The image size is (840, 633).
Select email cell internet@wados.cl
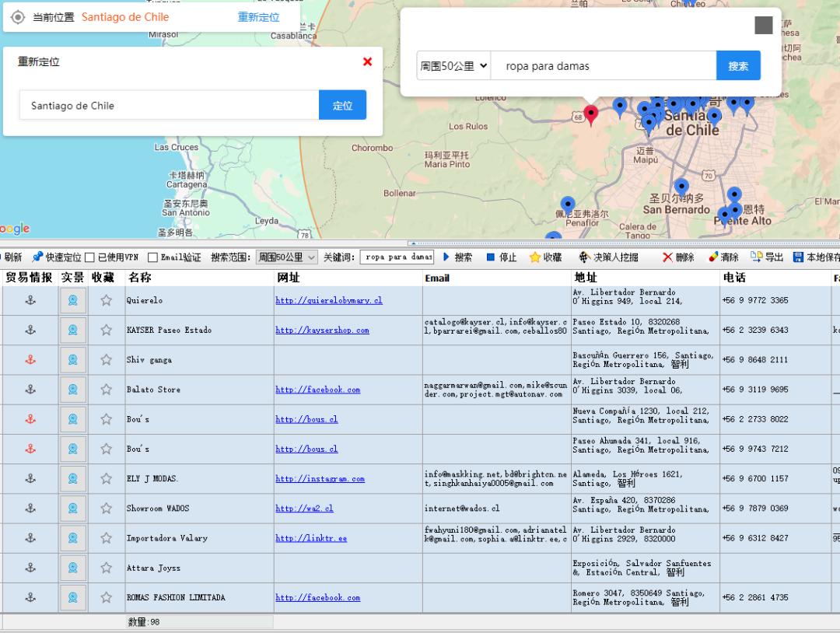pos(496,509)
